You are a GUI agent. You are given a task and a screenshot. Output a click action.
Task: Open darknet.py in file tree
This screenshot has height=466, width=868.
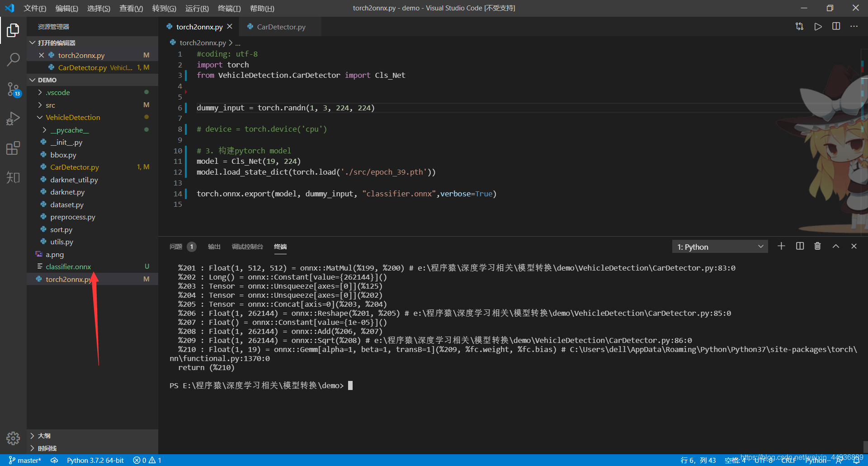point(92,192)
